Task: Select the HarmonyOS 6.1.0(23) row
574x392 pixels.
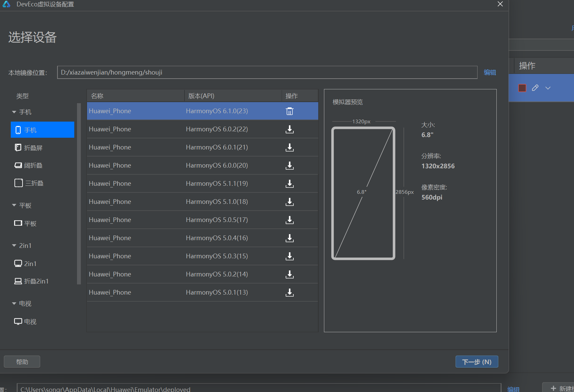Action: click(202, 111)
